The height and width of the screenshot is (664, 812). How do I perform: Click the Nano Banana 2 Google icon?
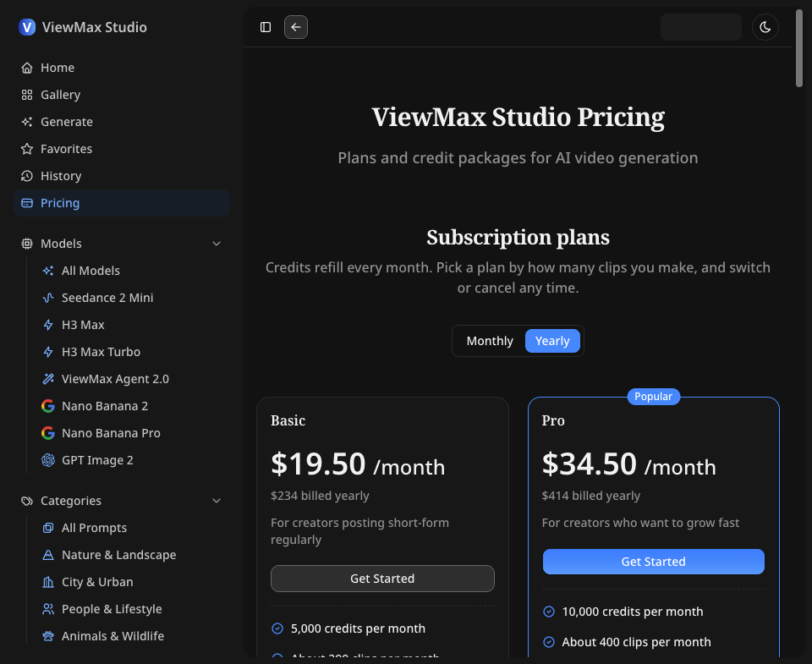[48, 406]
